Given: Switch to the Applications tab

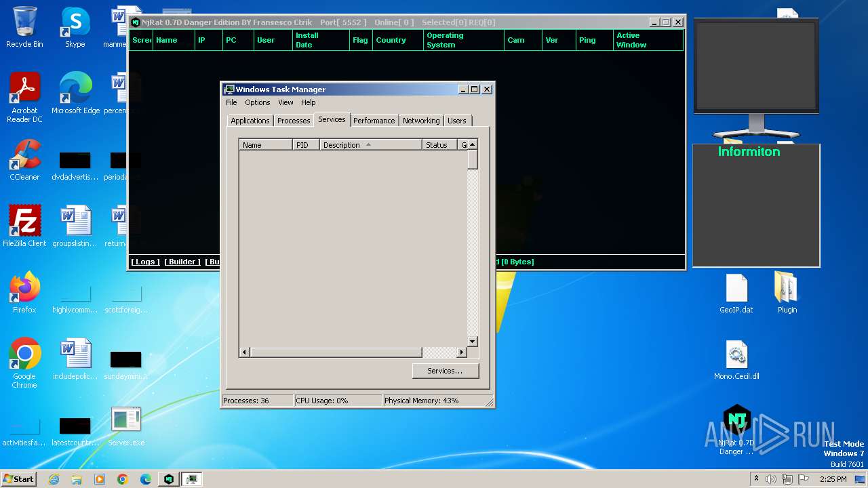Looking at the screenshot, I should 250,121.
